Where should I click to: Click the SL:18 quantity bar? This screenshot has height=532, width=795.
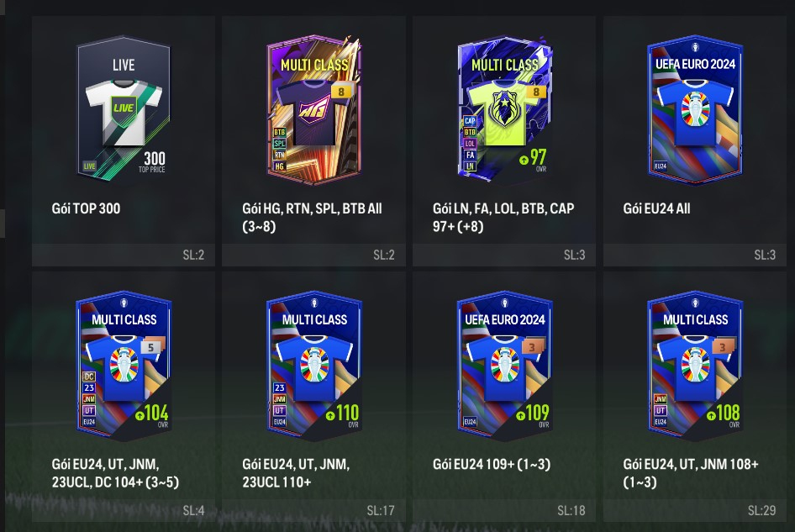(x=504, y=510)
